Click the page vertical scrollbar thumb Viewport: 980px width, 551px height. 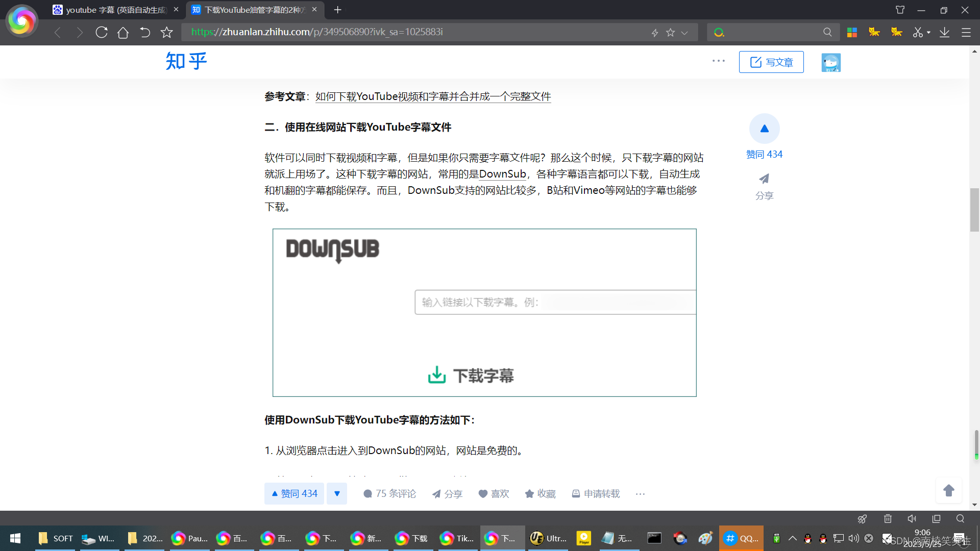coord(974,210)
